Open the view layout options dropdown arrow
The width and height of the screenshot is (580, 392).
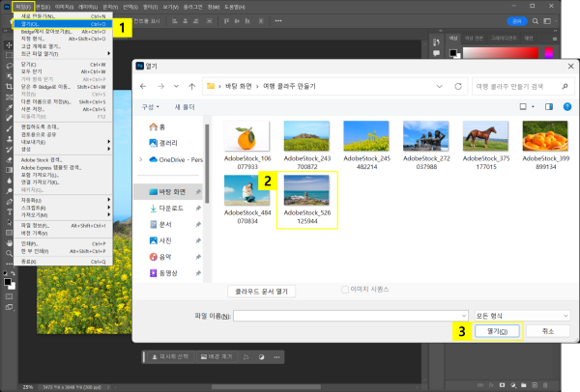point(533,107)
